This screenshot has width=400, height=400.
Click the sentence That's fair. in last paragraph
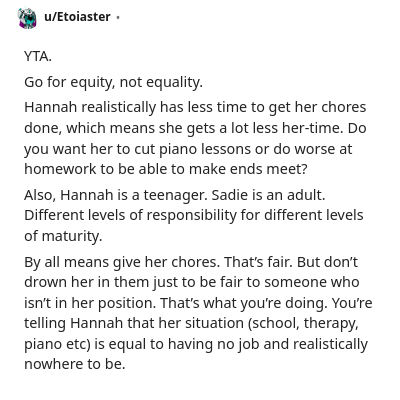coord(258,262)
